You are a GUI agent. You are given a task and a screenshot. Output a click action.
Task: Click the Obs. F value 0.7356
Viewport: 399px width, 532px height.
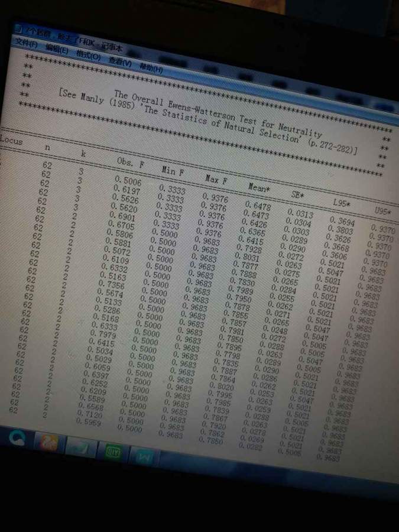(112, 285)
